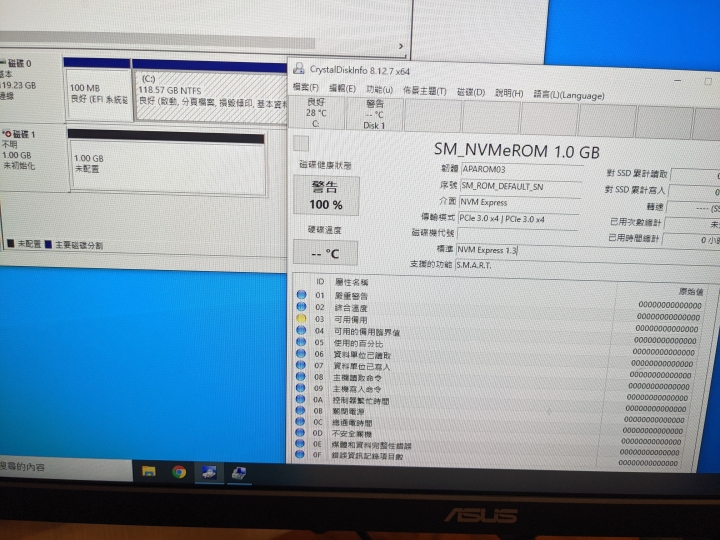Select the 可用的備用臨界值 attribute name
Screen dimensions: 720x540
(366, 332)
